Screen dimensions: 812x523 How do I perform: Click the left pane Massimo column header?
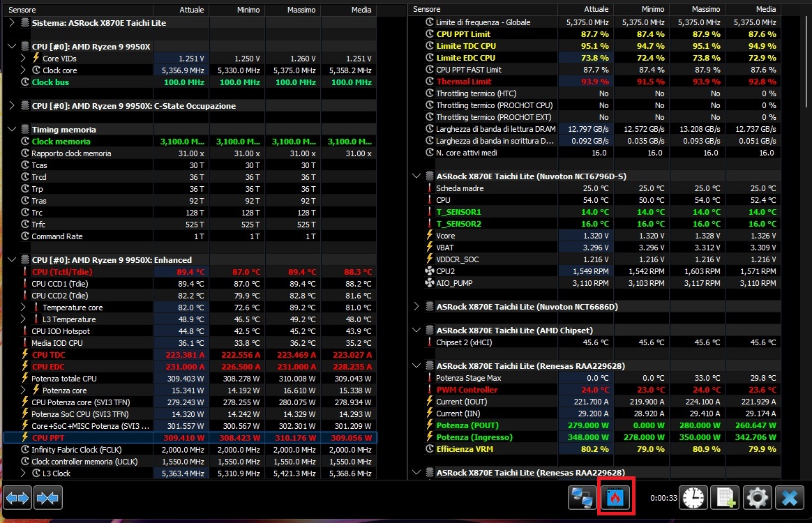(292, 10)
